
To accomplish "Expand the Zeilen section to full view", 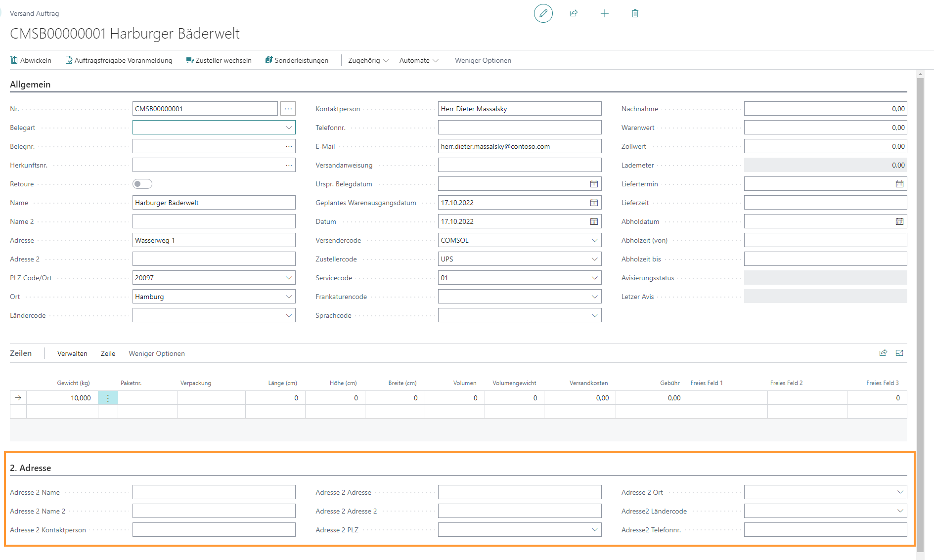I will click(899, 353).
